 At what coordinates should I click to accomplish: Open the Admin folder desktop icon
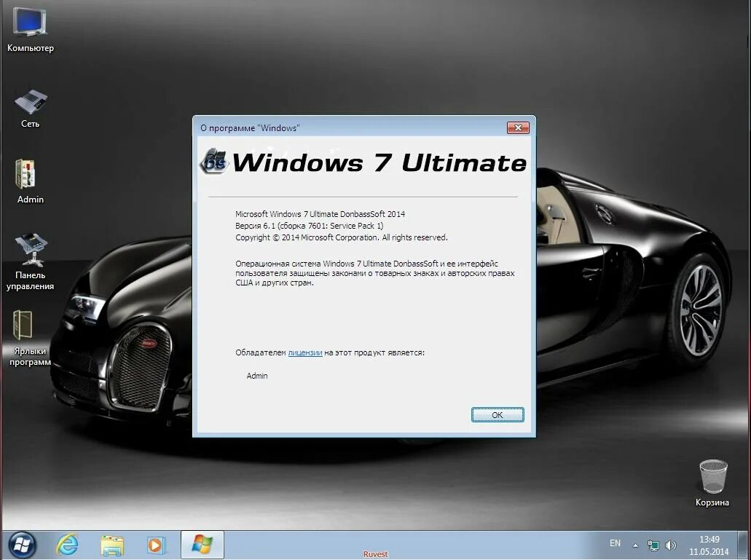[x=30, y=181]
